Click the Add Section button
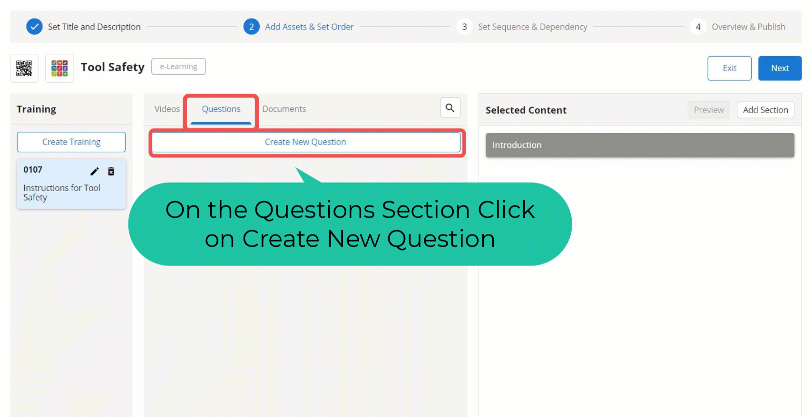The image size is (812, 417). pos(765,110)
